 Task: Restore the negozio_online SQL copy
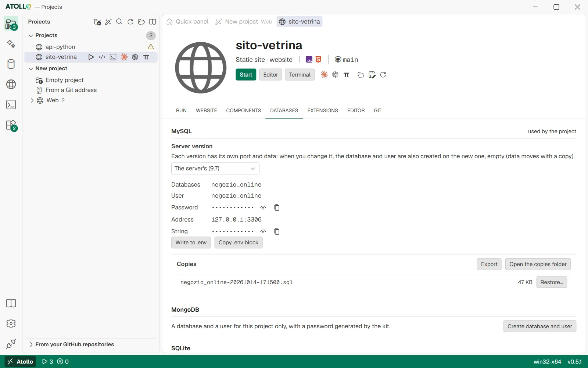[552, 282]
